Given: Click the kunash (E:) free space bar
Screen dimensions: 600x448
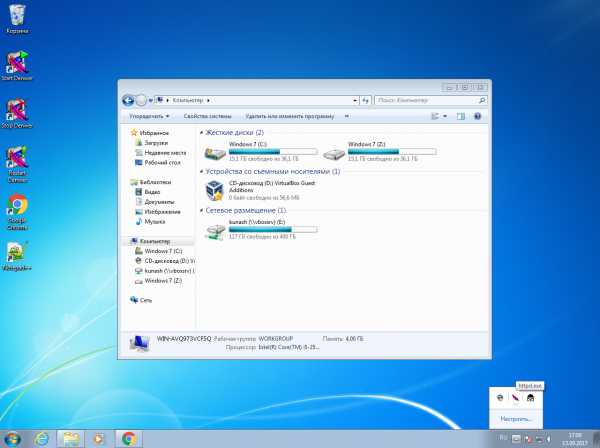Looking at the screenshot, I should coord(273,230).
